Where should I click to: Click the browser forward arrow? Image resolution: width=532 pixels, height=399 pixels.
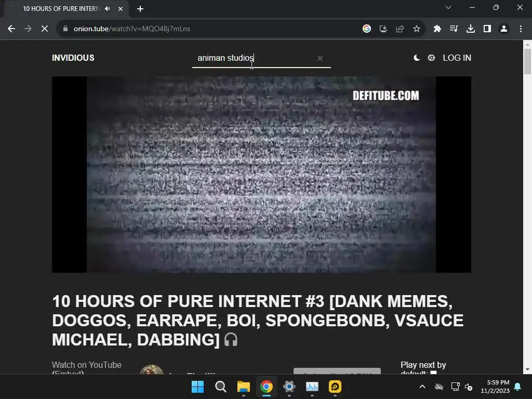pyautogui.click(x=28, y=29)
